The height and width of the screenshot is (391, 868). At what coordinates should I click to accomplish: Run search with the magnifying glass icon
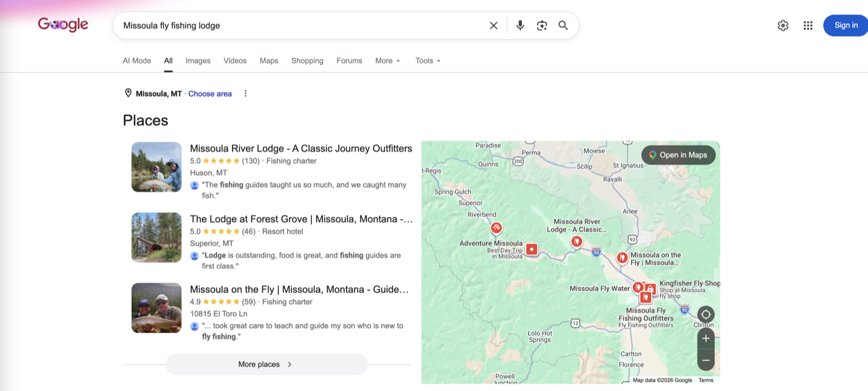coord(563,25)
